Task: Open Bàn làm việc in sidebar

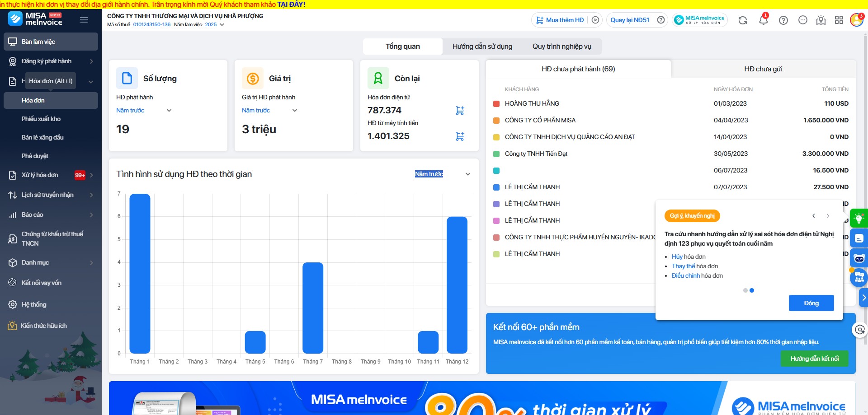Action: [51, 42]
